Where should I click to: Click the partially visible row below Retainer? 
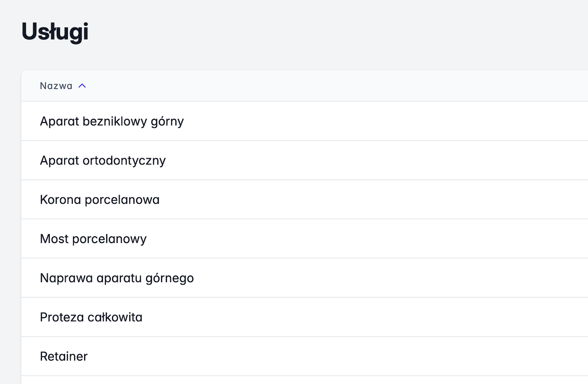pyautogui.click(x=181, y=380)
